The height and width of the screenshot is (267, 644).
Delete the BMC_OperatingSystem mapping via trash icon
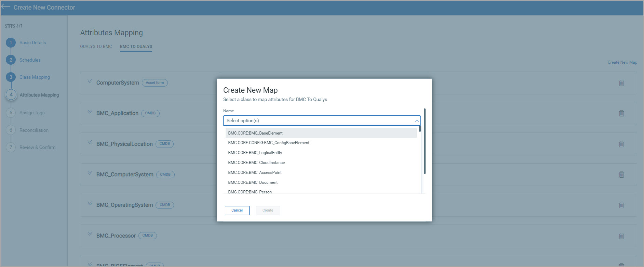(x=621, y=205)
